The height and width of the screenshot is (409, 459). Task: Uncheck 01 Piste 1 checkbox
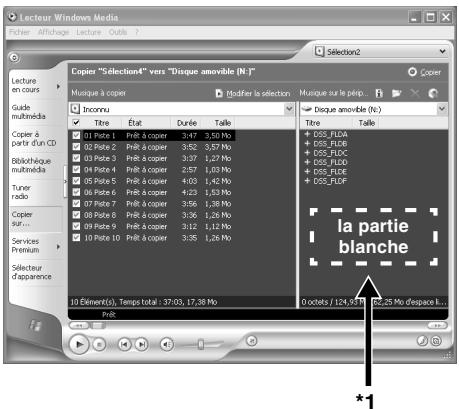[x=76, y=135]
